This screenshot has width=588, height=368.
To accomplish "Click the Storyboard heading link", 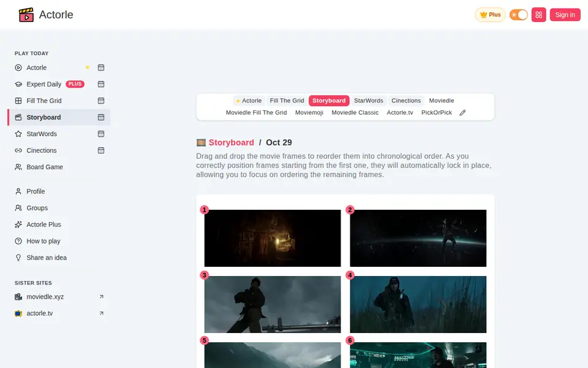I will [x=231, y=143].
